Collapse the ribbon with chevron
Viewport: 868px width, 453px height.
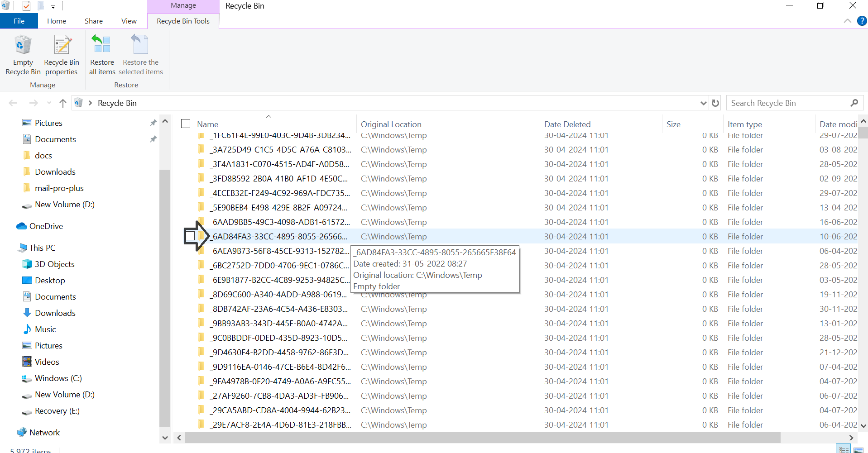[847, 21]
